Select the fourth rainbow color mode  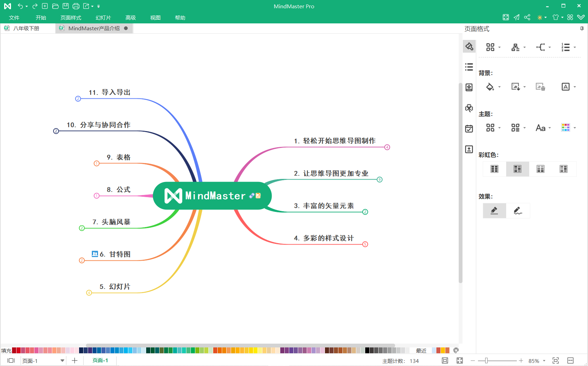[564, 169]
